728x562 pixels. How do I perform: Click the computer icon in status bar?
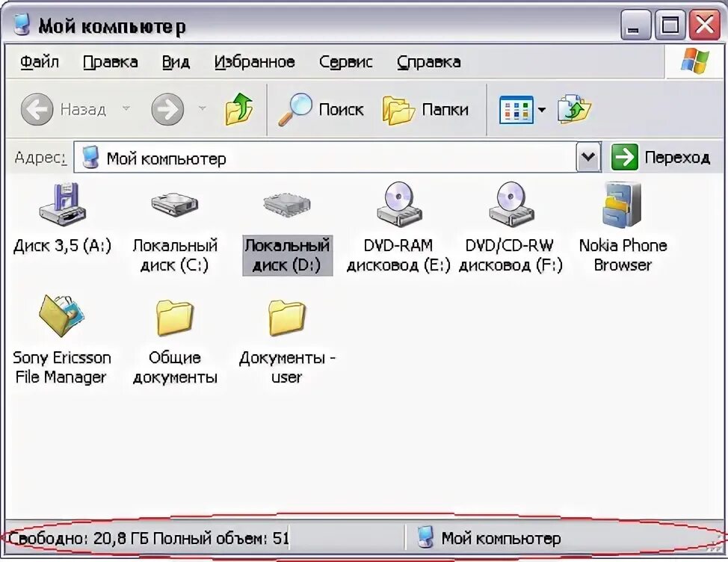(425, 537)
